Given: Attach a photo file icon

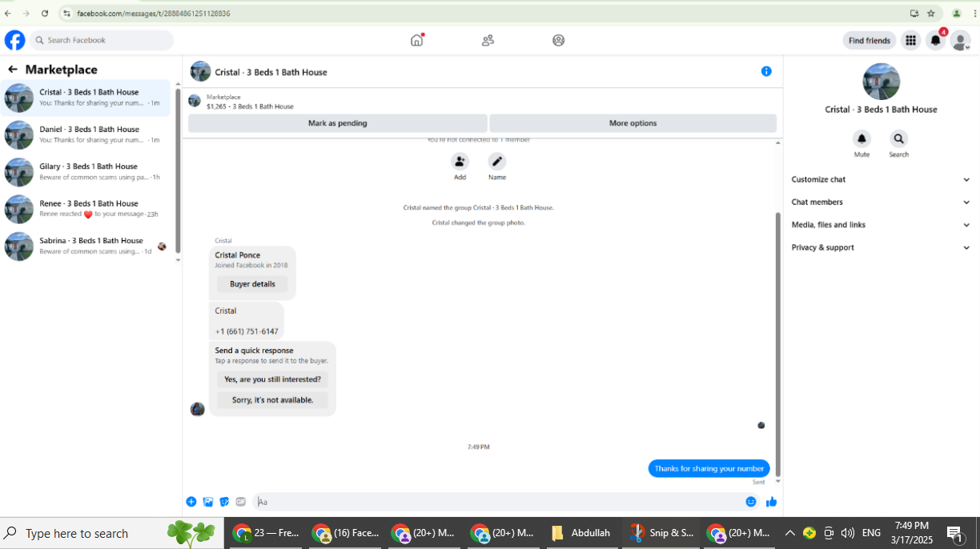Looking at the screenshot, I should (x=208, y=502).
